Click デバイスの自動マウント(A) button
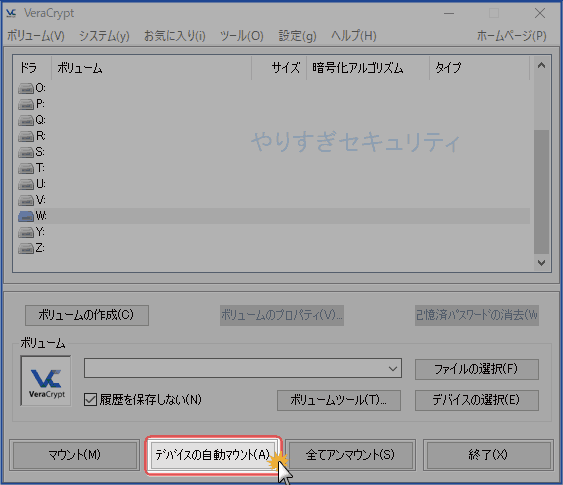563x485 pixels. coord(213,455)
